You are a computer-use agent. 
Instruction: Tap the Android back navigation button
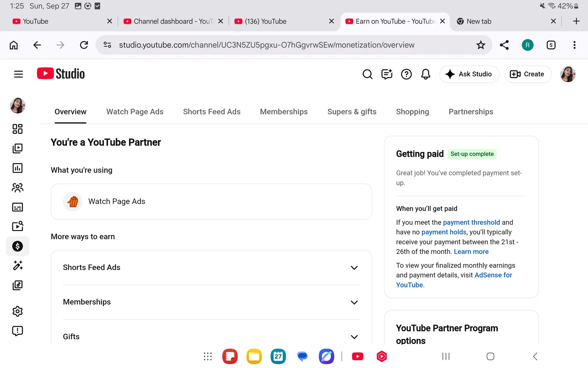(x=535, y=356)
